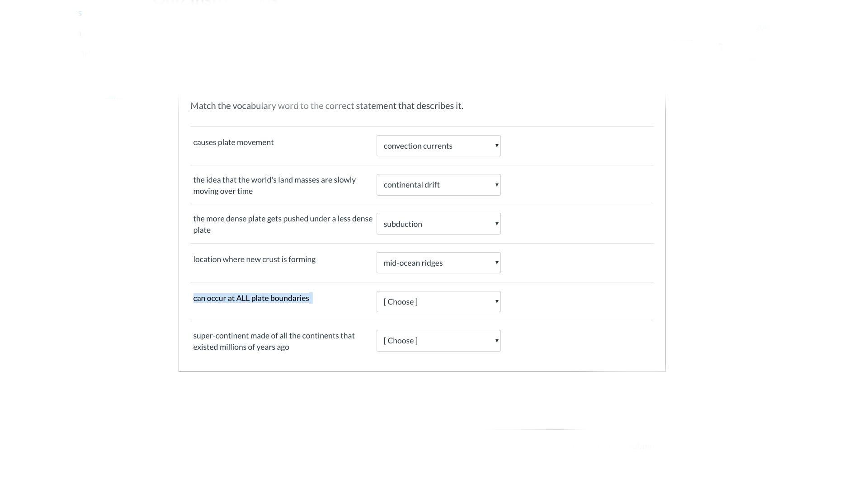
Task: Click the 'more dense plate gets pushed under' statement
Action: pyautogui.click(x=283, y=224)
